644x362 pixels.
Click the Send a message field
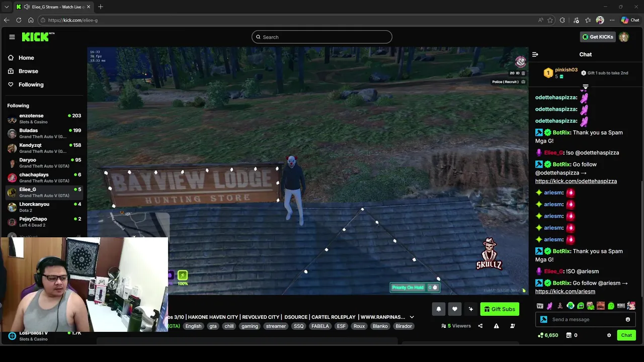pos(586,319)
